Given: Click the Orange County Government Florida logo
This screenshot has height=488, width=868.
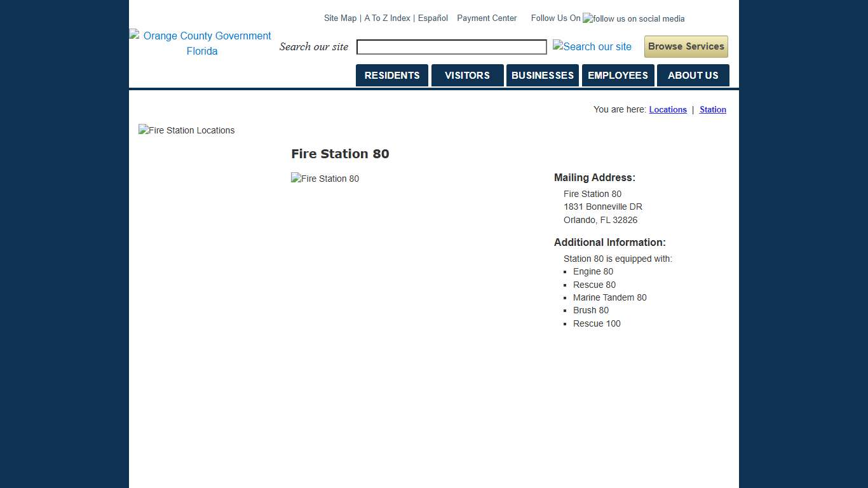Looking at the screenshot, I should [x=201, y=43].
